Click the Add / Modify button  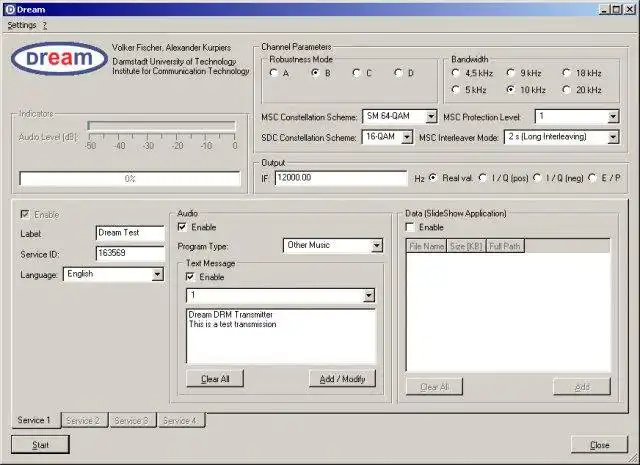click(342, 379)
